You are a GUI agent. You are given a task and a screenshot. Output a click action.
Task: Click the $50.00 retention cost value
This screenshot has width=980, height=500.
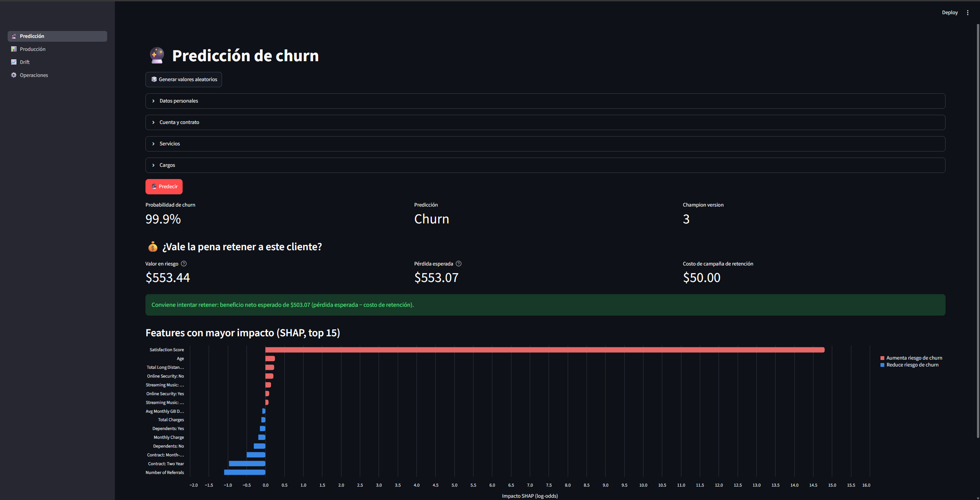coord(702,278)
